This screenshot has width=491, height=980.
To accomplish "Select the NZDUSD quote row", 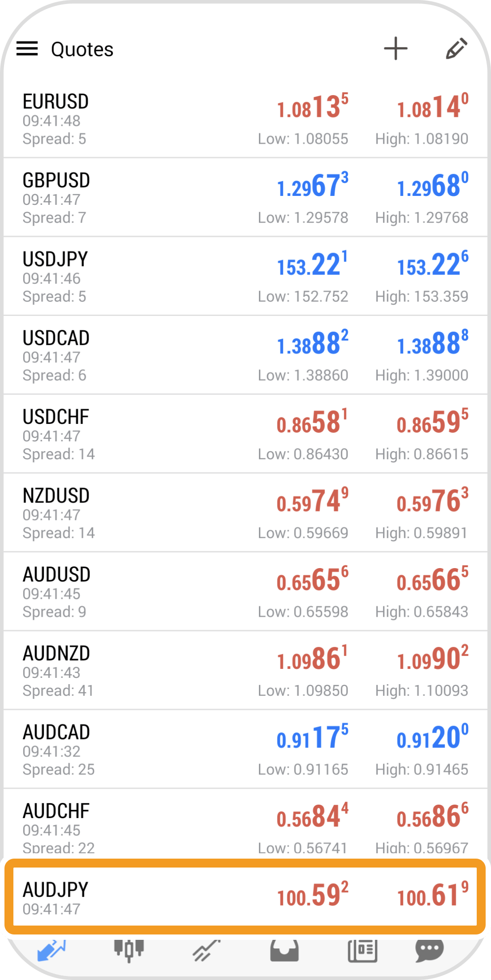I will click(245, 513).
